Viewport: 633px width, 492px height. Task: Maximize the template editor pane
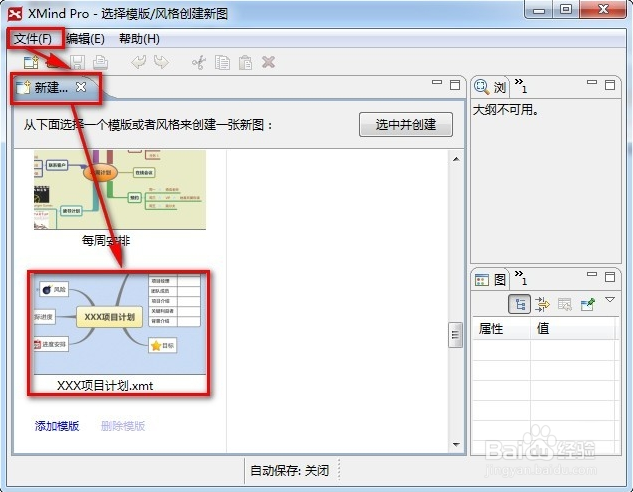point(455,84)
